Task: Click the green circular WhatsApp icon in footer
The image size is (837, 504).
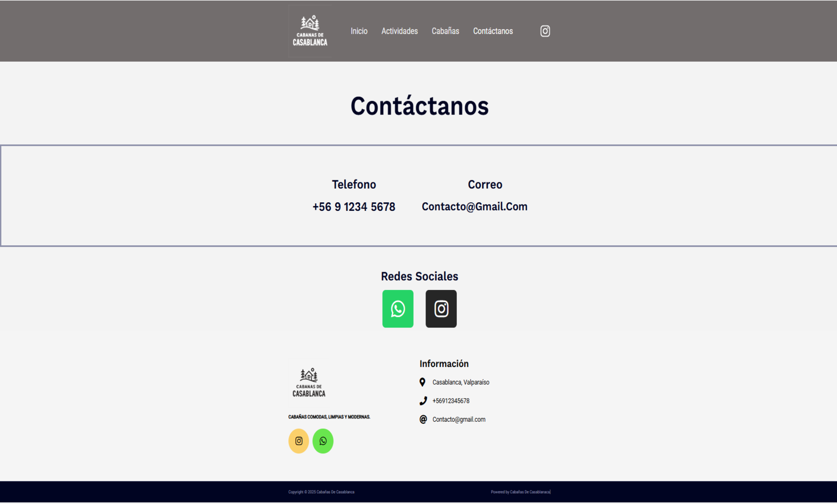Action: (x=323, y=441)
